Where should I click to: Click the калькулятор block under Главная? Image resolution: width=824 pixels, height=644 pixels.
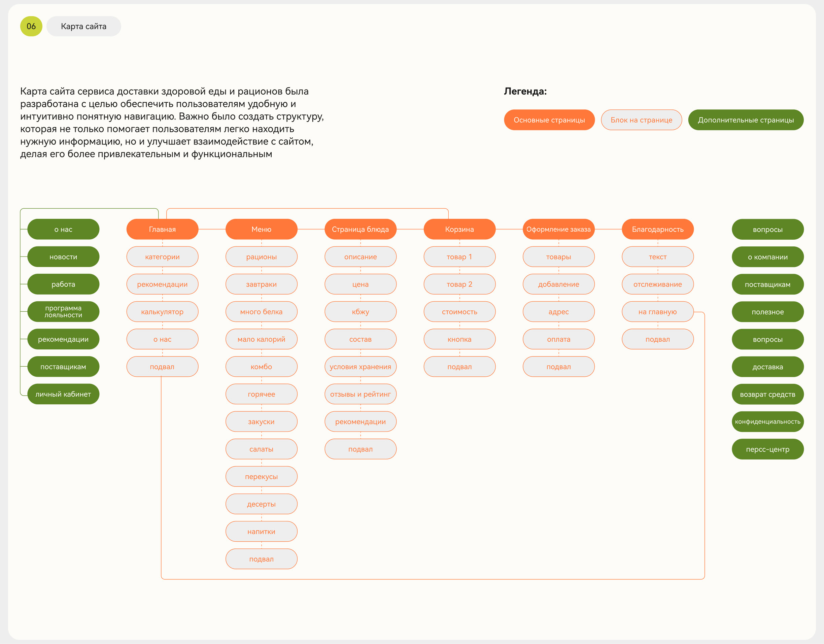coord(162,312)
